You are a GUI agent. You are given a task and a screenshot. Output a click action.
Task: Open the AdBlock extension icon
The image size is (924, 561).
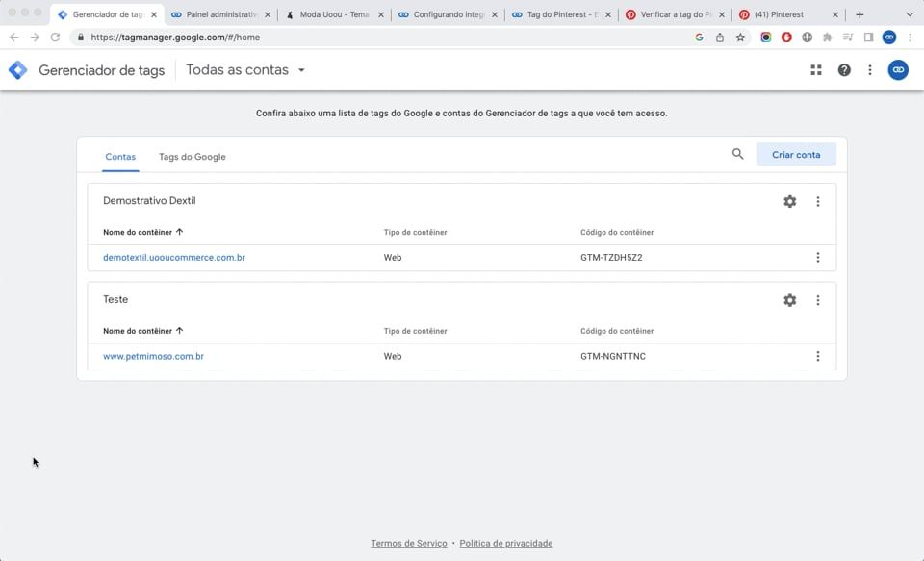point(786,37)
